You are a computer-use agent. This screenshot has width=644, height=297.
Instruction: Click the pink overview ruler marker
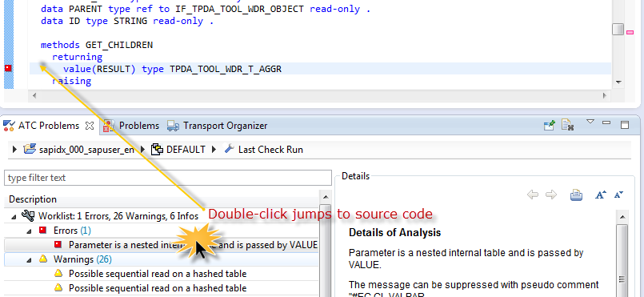click(630, 32)
